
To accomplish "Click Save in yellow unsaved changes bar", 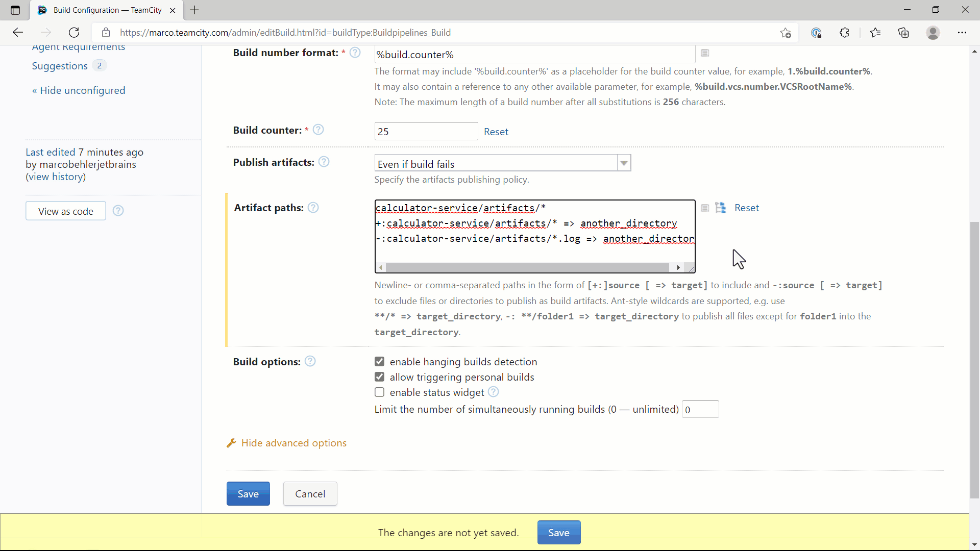I will 558,533.
